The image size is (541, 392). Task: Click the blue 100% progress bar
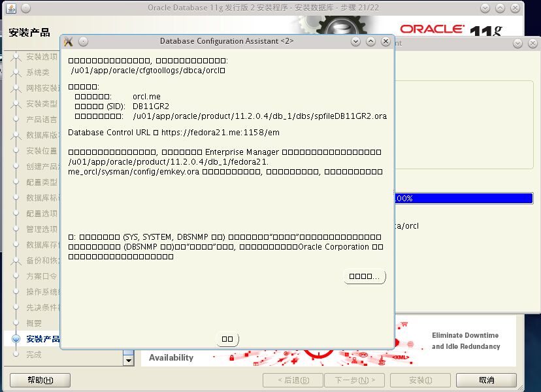coord(464,199)
